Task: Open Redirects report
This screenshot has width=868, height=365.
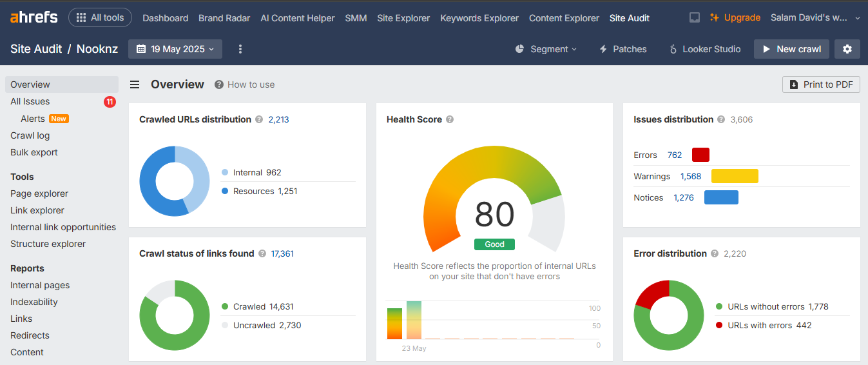Action: click(x=30, y=335)
